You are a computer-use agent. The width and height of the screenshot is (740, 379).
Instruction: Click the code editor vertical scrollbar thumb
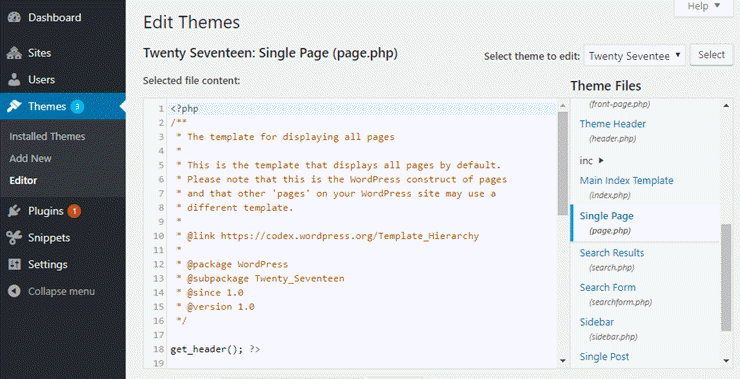(563, 163)
